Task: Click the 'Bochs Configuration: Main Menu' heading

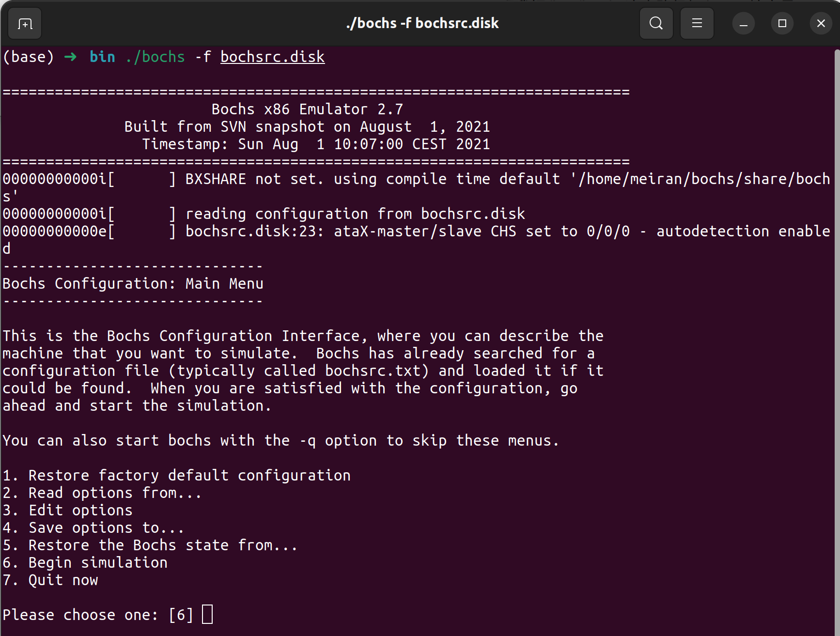Action: click(133, 283)
